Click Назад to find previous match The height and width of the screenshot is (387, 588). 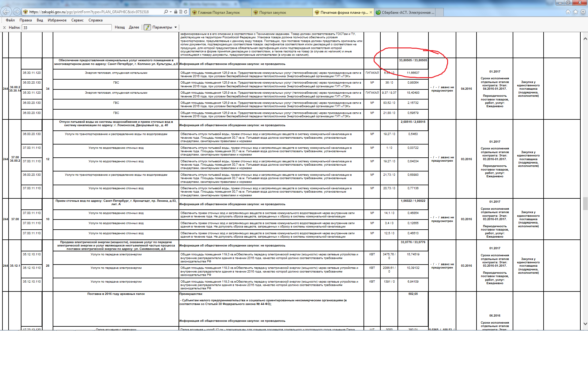click(120, 27)
